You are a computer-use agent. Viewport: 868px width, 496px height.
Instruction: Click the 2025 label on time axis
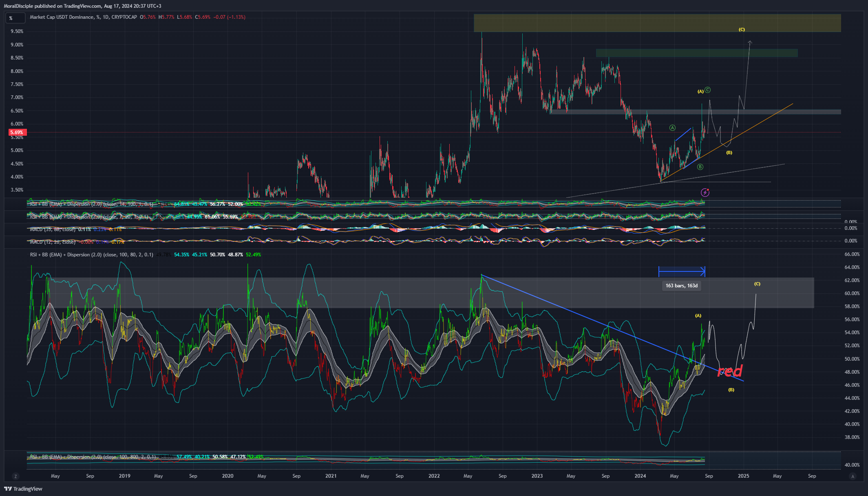click(744, 476)
